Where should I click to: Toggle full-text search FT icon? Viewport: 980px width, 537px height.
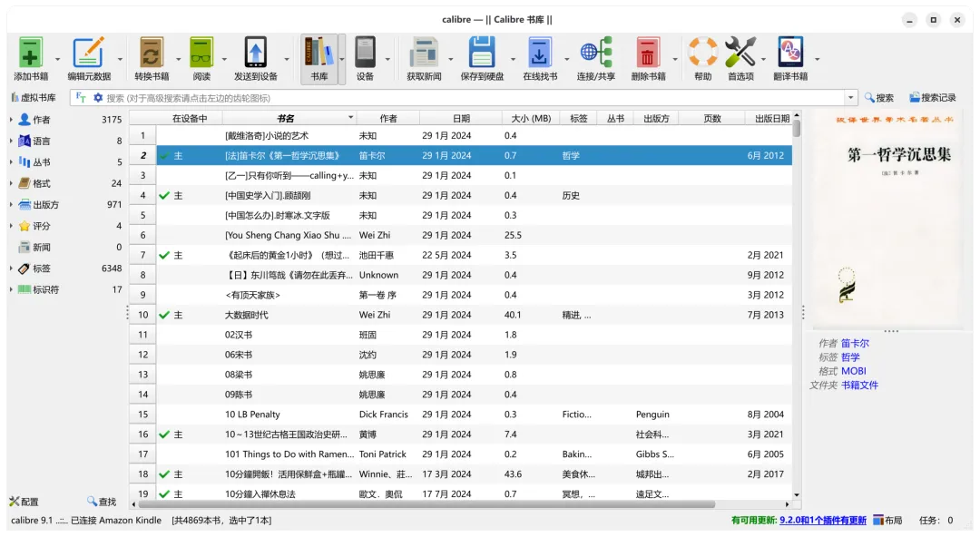point(81,98)
